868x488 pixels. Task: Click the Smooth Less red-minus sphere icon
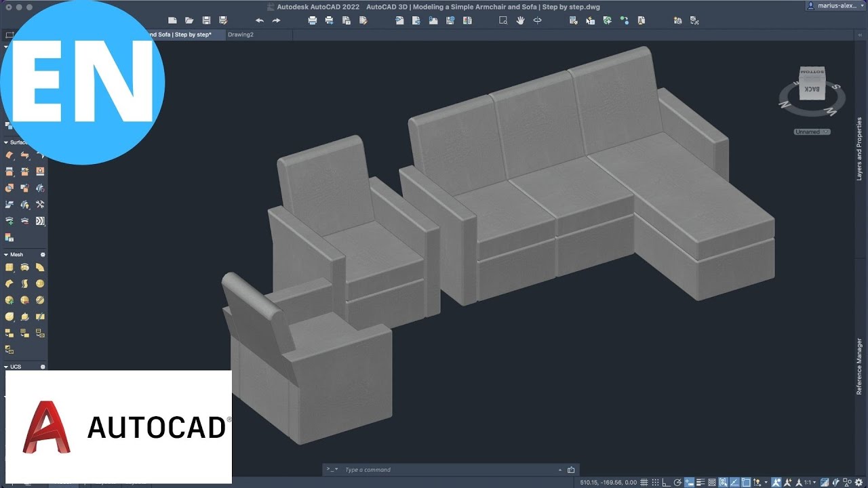24,300
